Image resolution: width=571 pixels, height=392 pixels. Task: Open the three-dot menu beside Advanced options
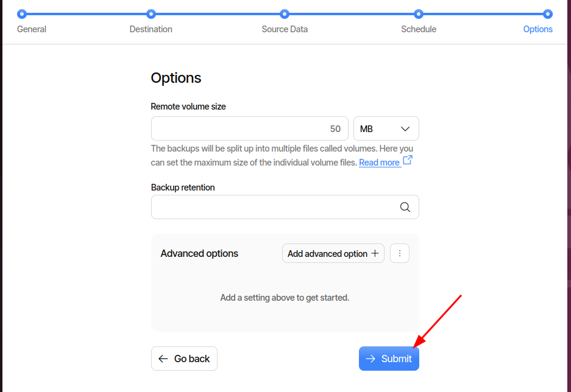pyautogui.click(x=400, y=253)
